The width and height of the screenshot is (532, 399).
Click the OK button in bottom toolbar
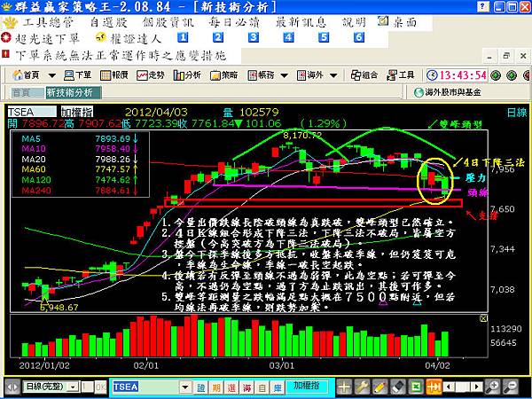tap(100, 387)
